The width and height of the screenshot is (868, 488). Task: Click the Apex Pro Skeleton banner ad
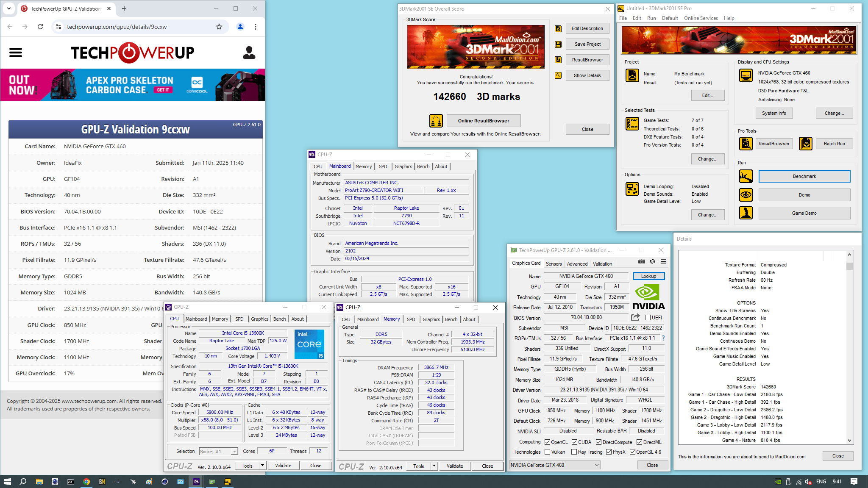pyautogui.click(x=133, y=85)
